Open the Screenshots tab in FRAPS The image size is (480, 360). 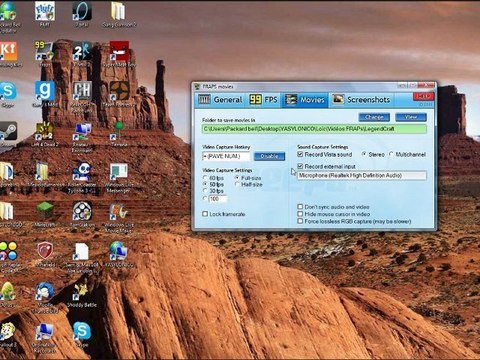click(361, 99)
